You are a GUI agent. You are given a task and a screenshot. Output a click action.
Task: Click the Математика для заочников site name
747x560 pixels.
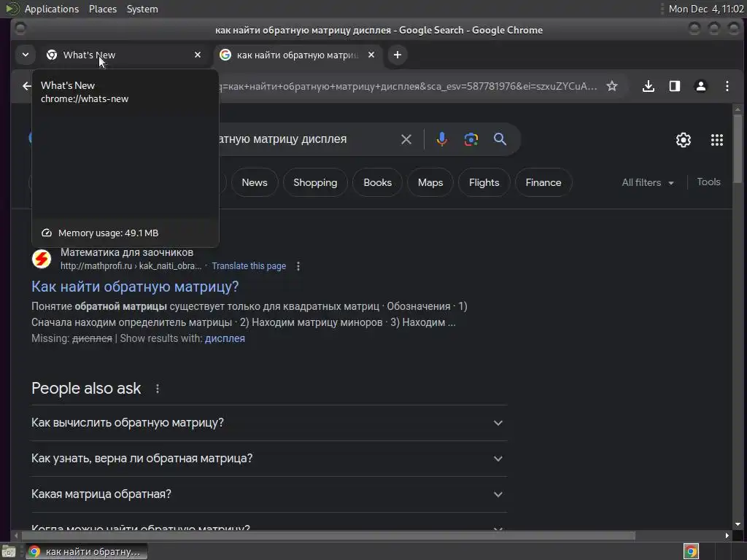(127, 252)
